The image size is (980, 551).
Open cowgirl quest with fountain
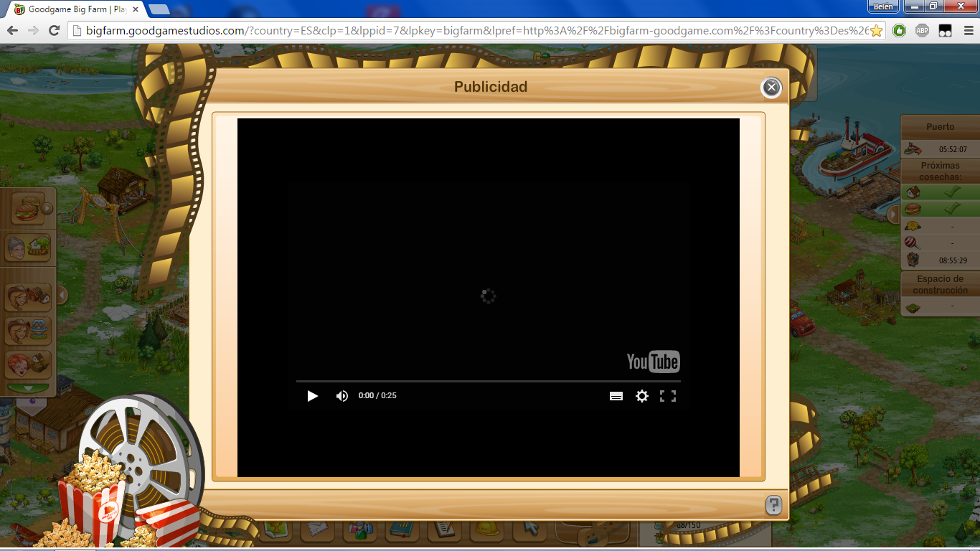(x=29, y=331)
